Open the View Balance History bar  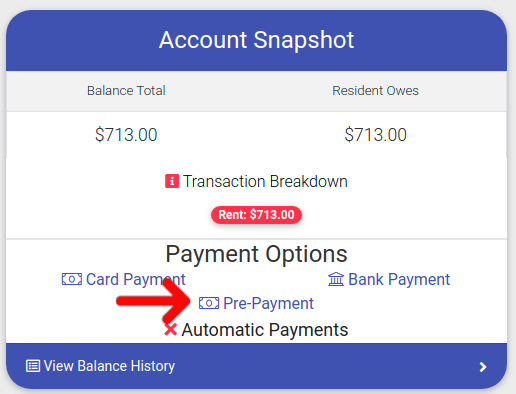[x=256, y=366]
